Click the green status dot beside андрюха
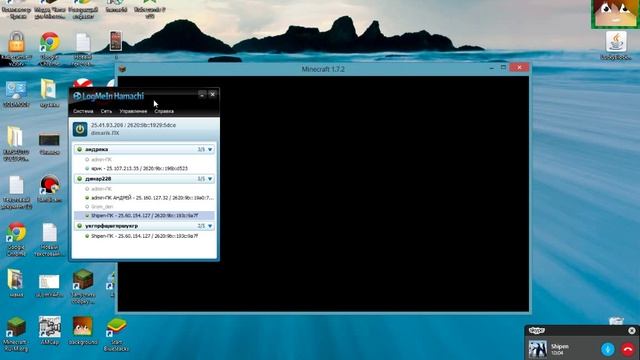This screenshot has width=640, height=360. (80, 149)
